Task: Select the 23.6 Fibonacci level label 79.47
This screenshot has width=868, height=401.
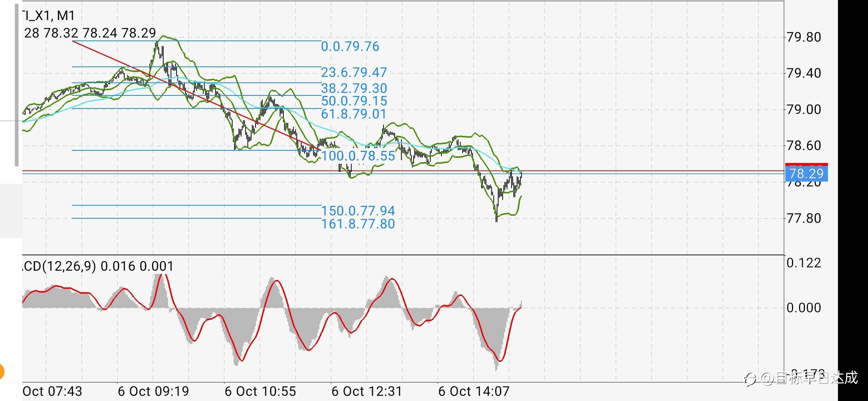Action: pyautogui.click(x=354, y=72)
